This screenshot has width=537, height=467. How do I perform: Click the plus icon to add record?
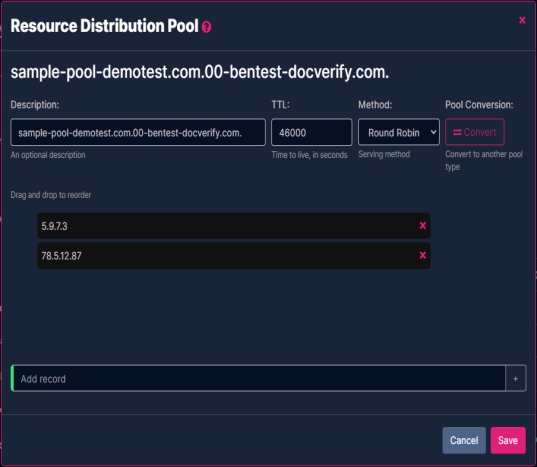click(515, 379)
